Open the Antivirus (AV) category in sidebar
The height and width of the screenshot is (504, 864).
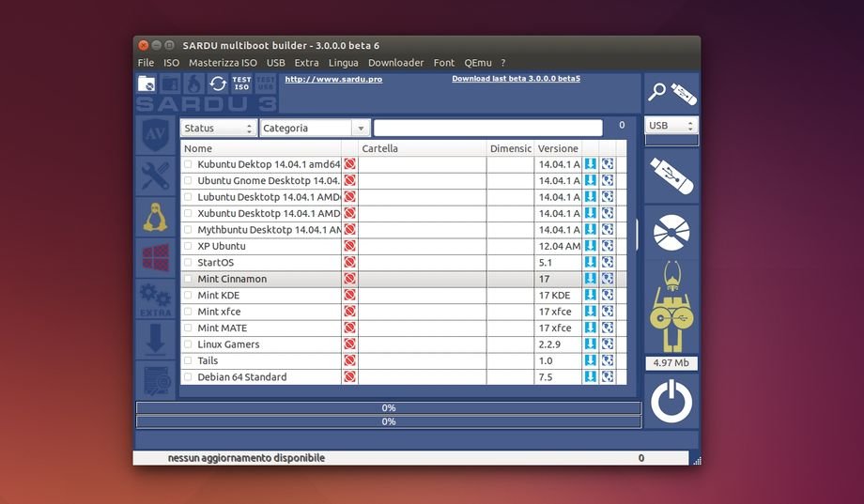(x=154, y=136)
